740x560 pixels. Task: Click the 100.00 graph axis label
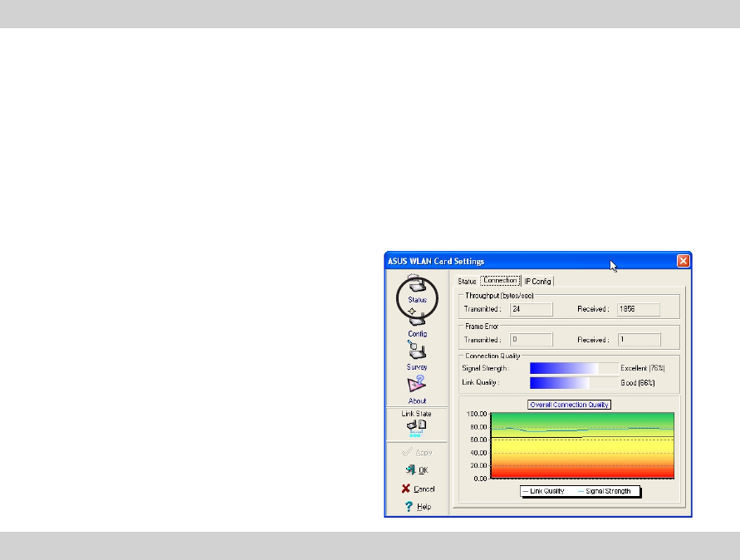(477, 414)
